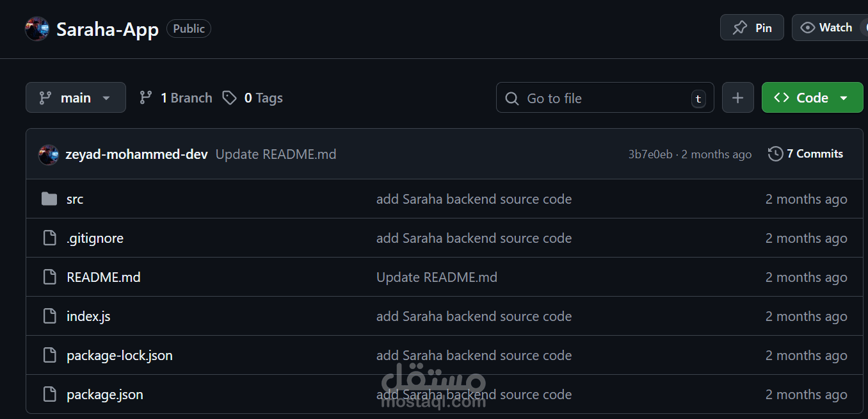Open latest commit message Update README.md in header
The image size is (868, 419).
[x=276, y=154]
